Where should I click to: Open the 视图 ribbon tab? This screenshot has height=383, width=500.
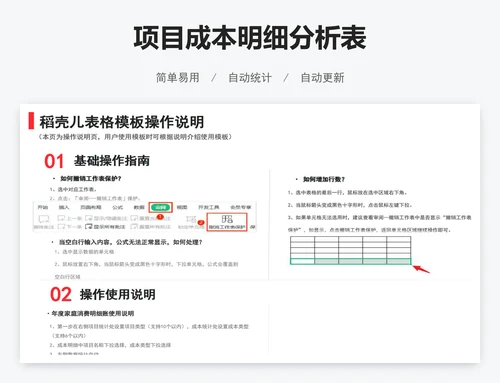tap(182, 207)
